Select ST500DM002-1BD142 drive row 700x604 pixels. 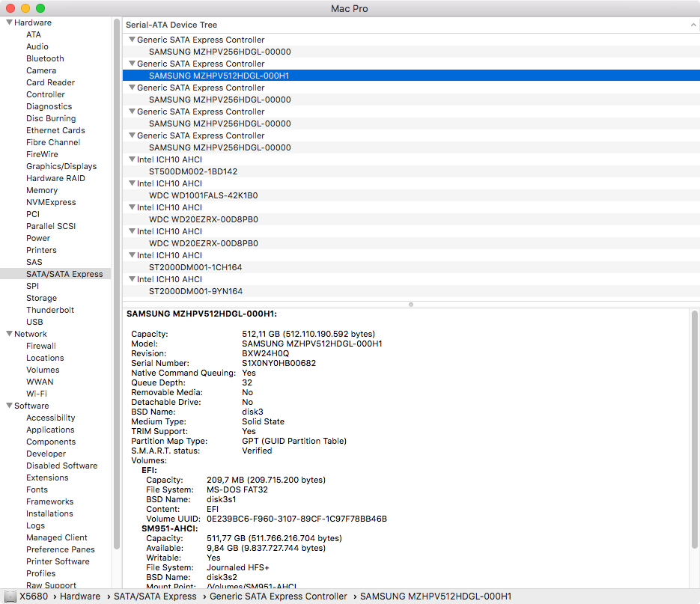tap(411, 171)
